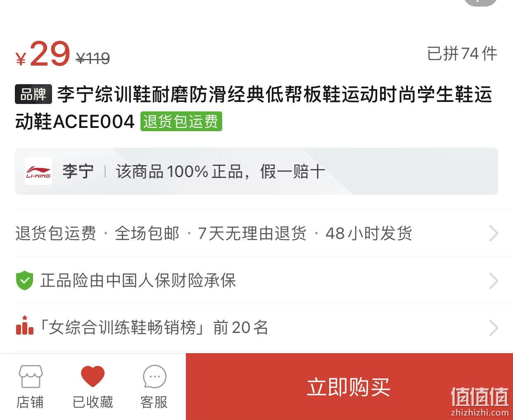Open the store (店铺) icon
Viewport: 513px width, 420px height.
31,376
